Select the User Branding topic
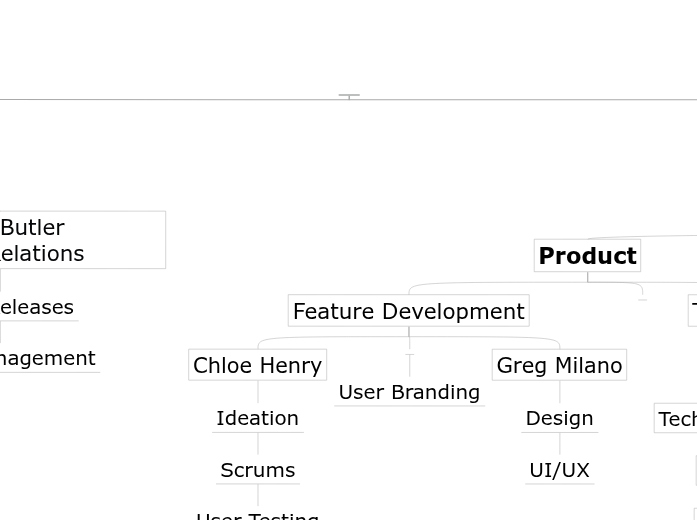Screen dimensions: 697x520 [x=409, y=392]
